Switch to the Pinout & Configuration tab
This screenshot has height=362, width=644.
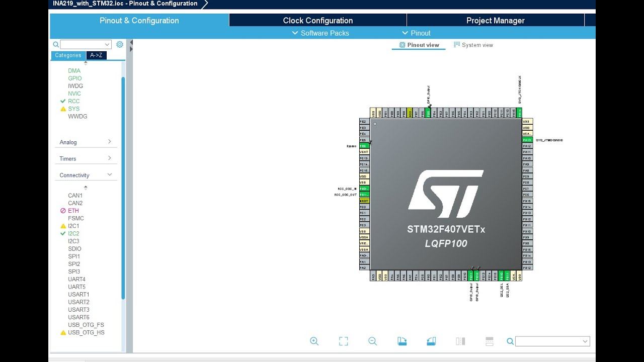139,21
